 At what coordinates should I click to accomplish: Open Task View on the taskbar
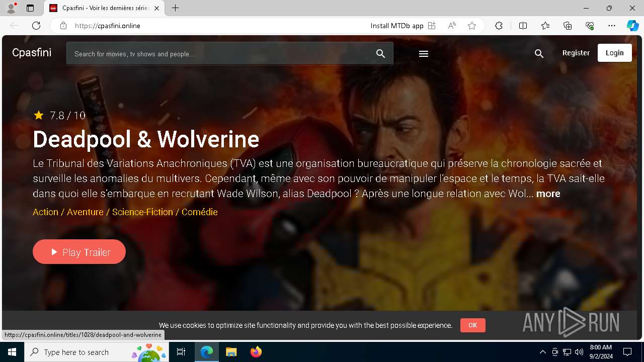[x=181, y=352]
